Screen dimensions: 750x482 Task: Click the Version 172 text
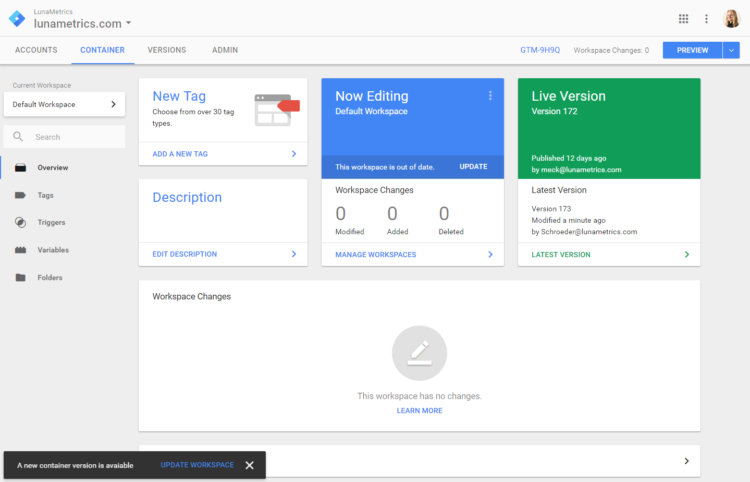click(x=554, y=111)
